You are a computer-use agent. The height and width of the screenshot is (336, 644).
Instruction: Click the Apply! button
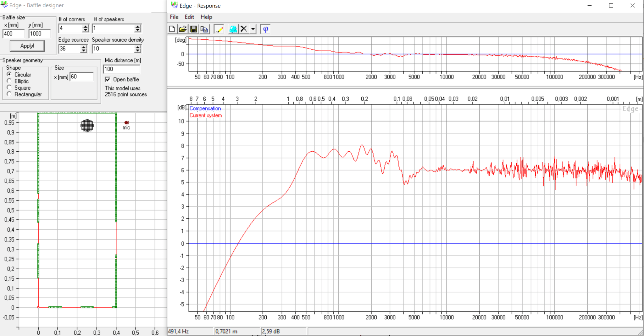[27, 46]
